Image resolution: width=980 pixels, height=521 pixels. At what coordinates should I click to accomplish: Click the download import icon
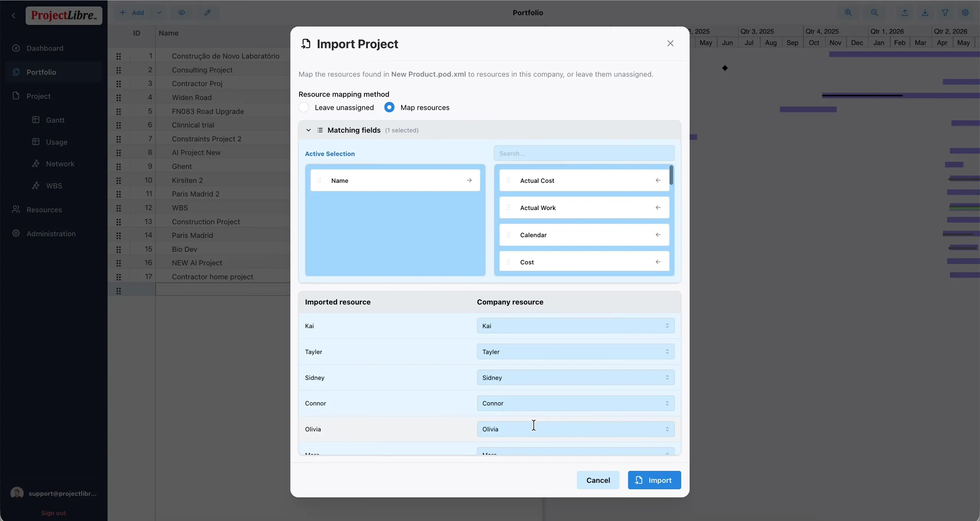[925, 13]
